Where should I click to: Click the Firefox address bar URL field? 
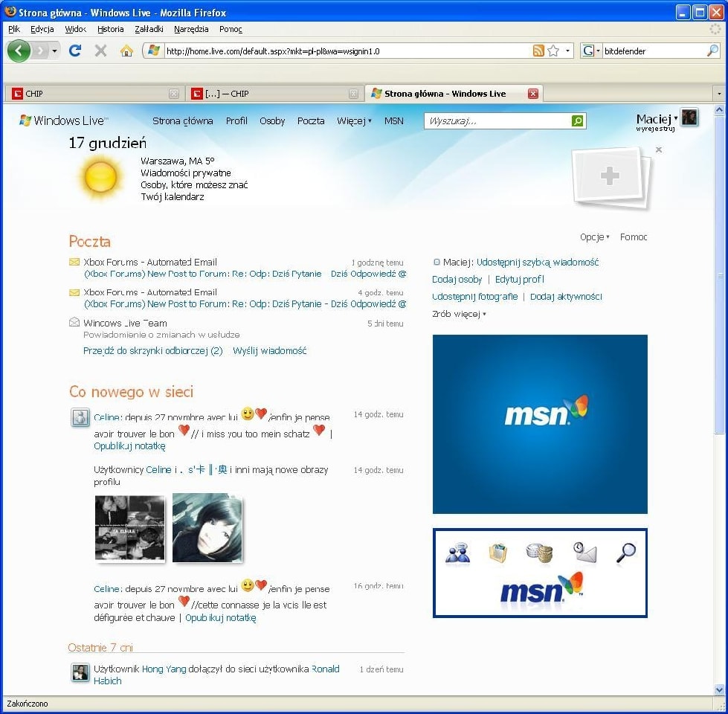point(348,51)
